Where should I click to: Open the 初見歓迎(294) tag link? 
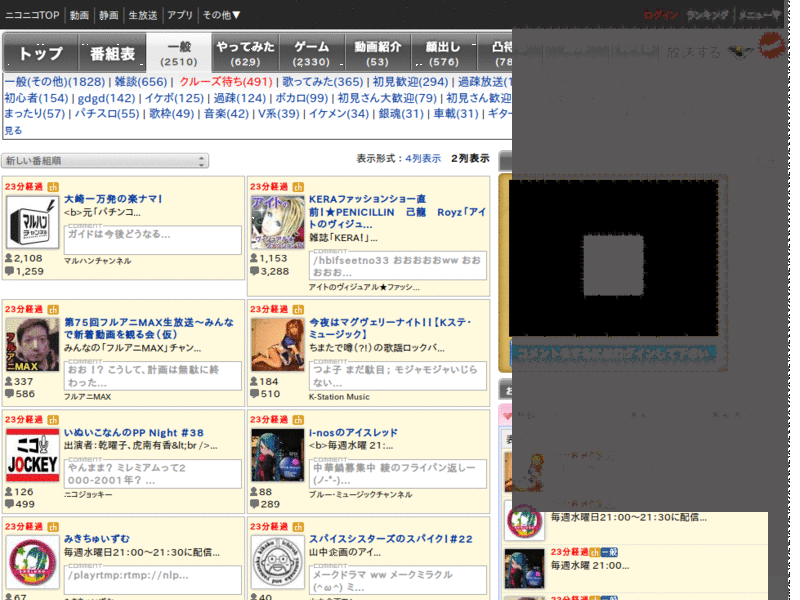click(410, 82)
